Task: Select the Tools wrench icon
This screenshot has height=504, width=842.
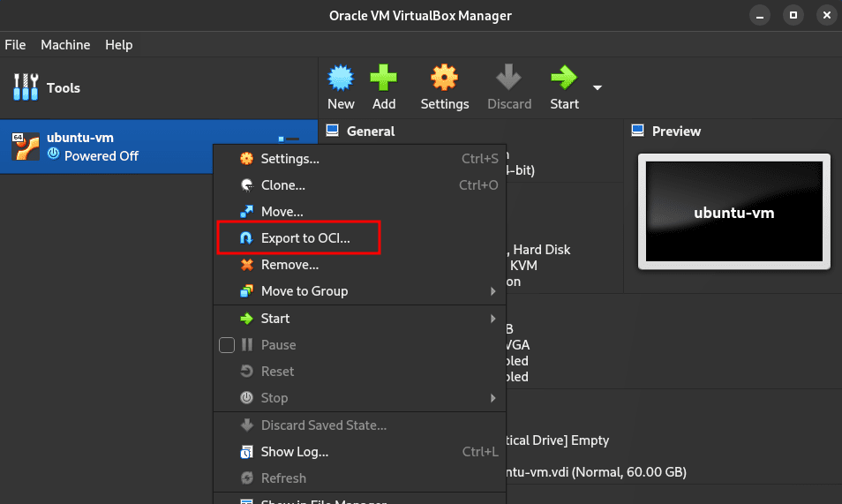Action: coord(26,87)
